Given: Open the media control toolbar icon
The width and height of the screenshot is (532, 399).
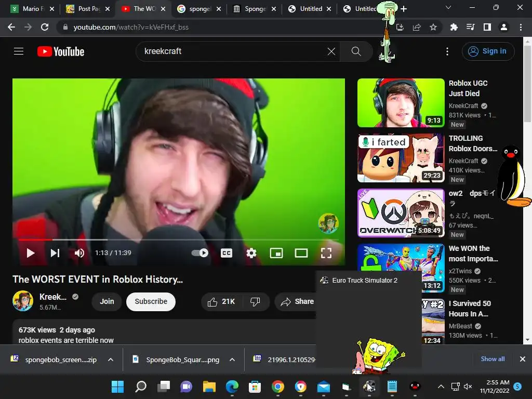Looking at the screenshot, I should [x=470, y=27].
